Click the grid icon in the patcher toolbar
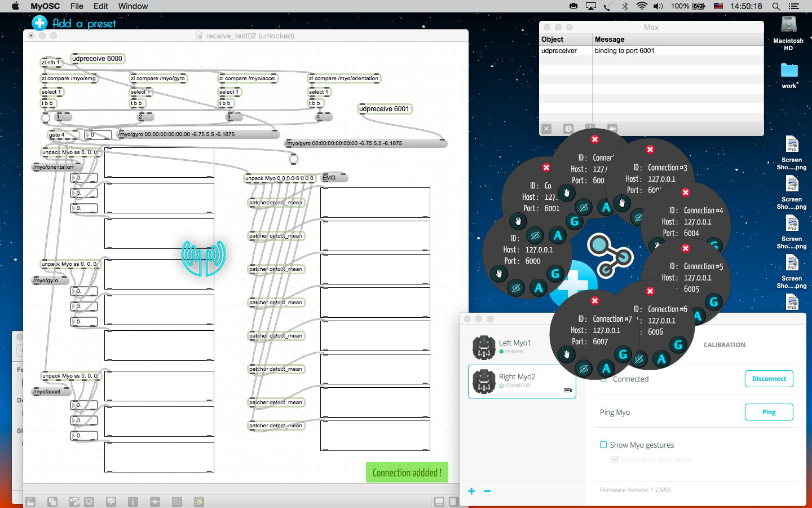This screenshot has width=812, height=508. (x=176, y=501)
